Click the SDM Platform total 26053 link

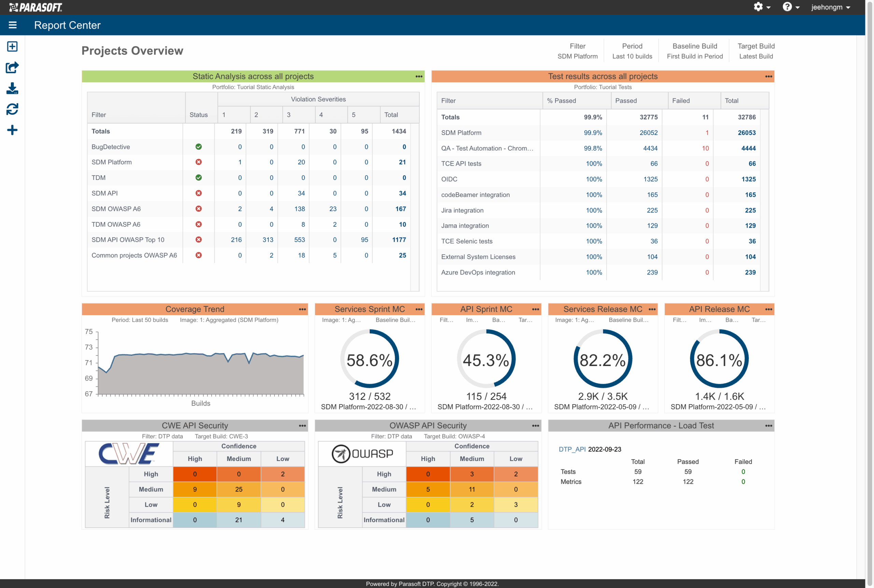tap(747, 132)
